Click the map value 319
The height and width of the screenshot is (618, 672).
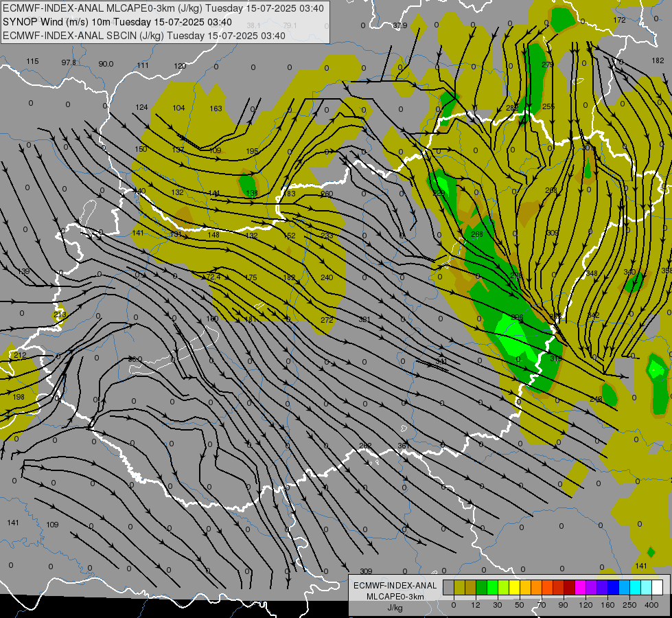point(556,358)
